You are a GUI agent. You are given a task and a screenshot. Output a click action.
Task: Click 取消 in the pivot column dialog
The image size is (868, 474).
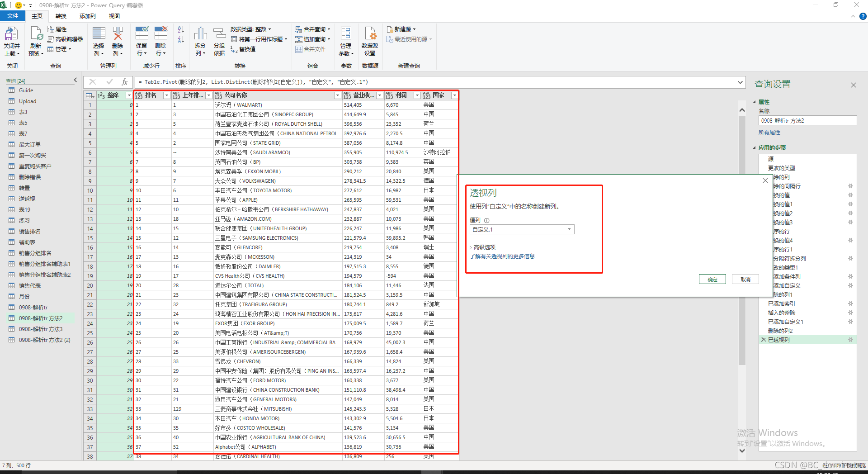click(745, 280)
